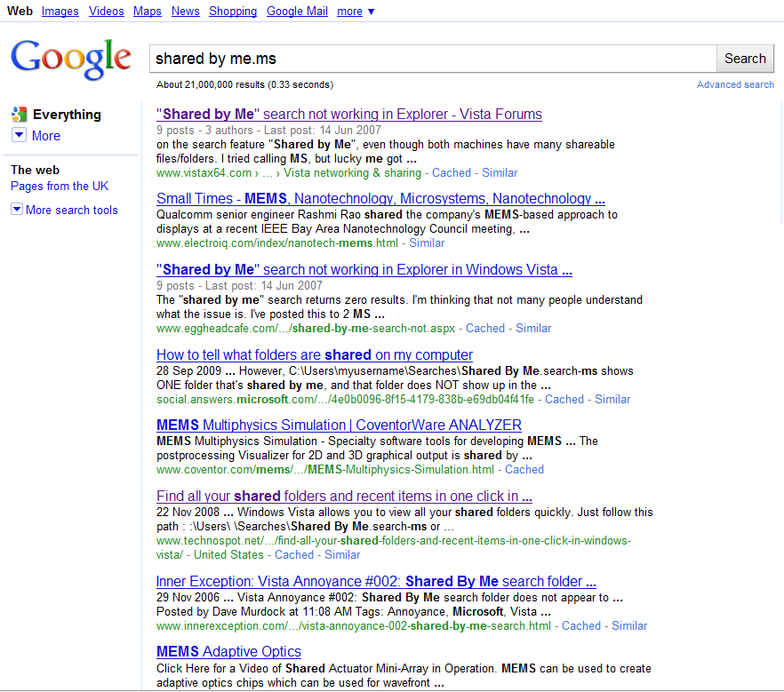
Task: Open Vista Forums Shared by Me result
Action: click(349, 114)
